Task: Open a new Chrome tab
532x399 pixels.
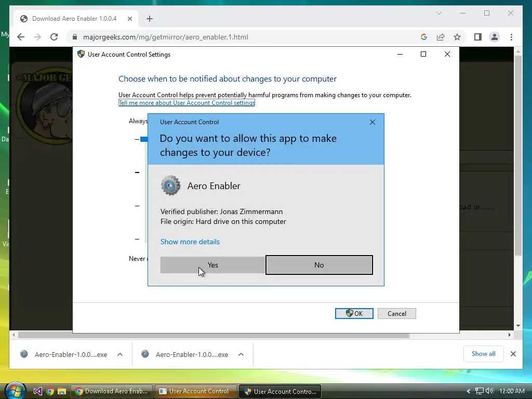Action: point(150,19)
